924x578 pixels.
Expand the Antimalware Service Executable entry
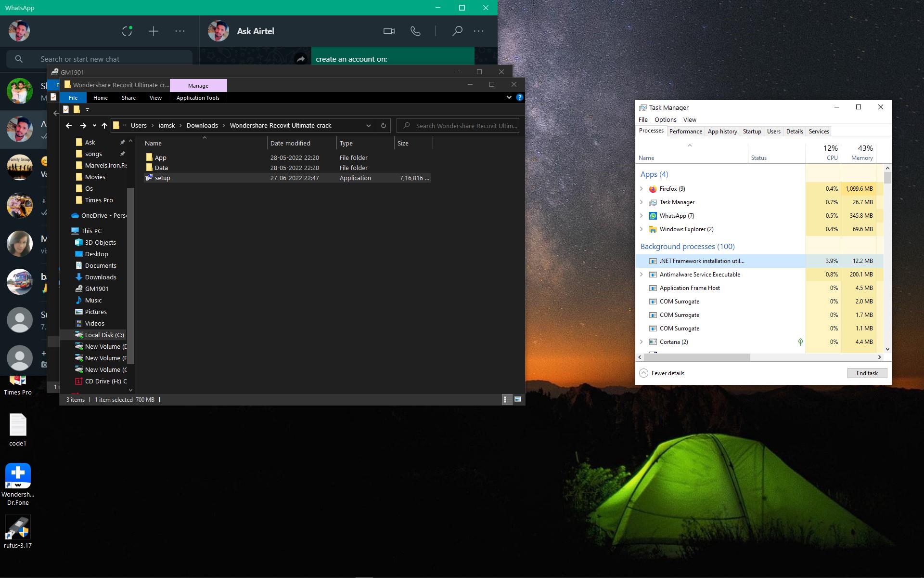641,275
